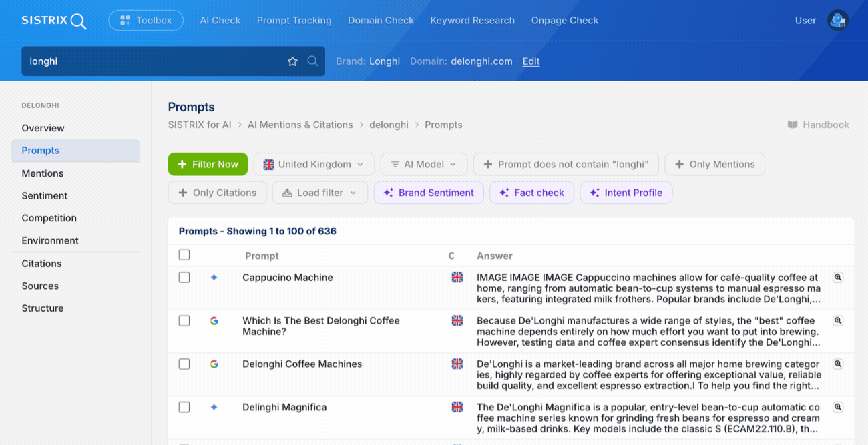Open Keyword Research
Screen dimensions: 868x445
pos(472,21)
